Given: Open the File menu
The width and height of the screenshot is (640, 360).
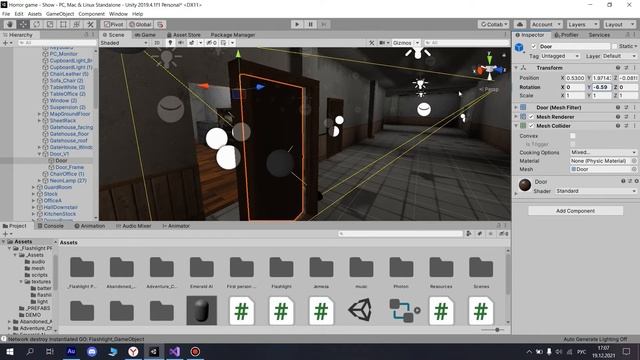Looking at the screenshot, I should point(6,14).
